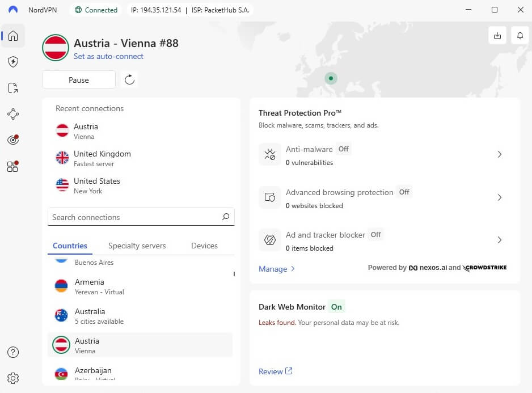Open the Devices tab
The height and width of the screenshot is (393, 532).
coord(204,246)
